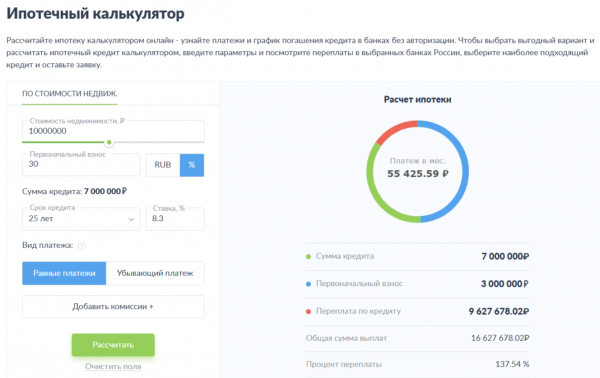Click the down payment value 3 000 000 ₽
The image size is (600, 378).
point(505,284)
